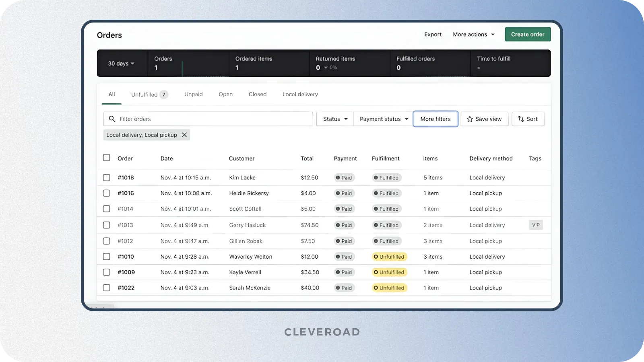The width and height of the screenshot is (644, 362).
Task: Switch to the Unpaid tab
Action: [x=194, y=95]
